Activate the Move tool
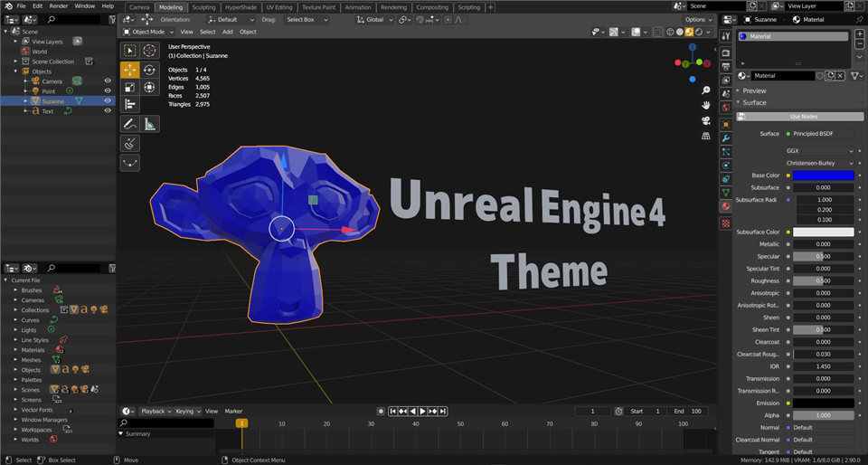The height and width of the screenshot is (465, 868). [130, 70]
